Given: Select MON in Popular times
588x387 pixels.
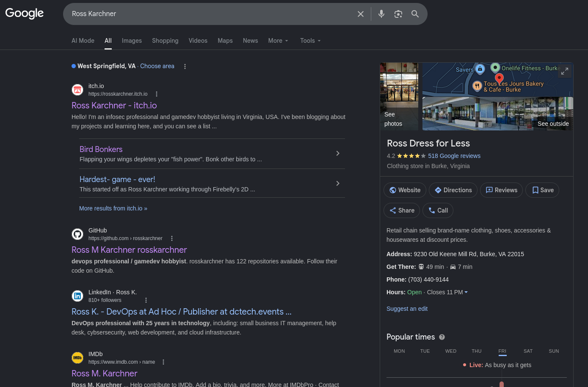Looking at the screenshot, I should pos(399,351).
